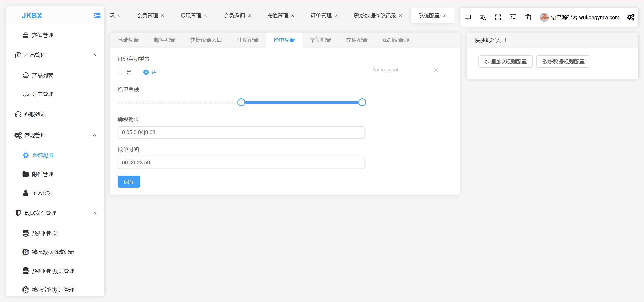Open the terminal console icon

[513, 17]
